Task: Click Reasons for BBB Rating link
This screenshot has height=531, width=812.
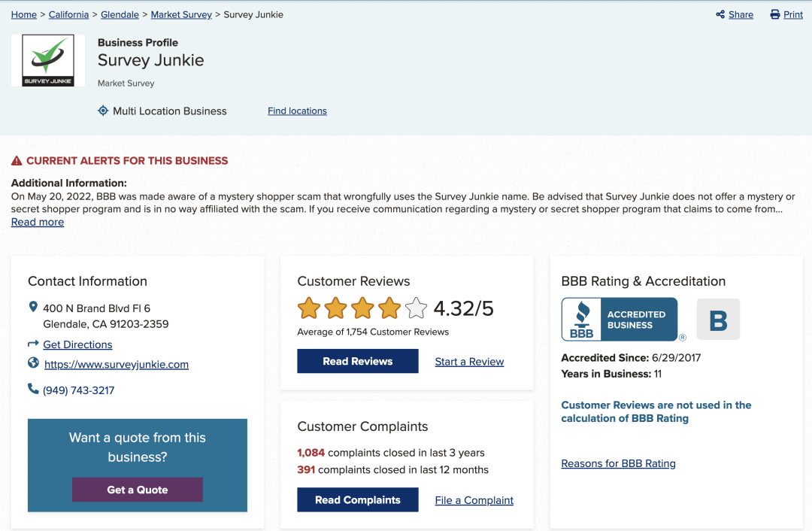Action: (618, 463)
